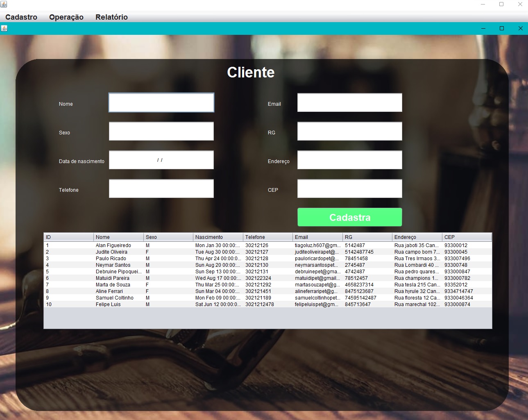Screen dimensions: 528x420
Task: Click the Nome column header
Action: (118, 237)
